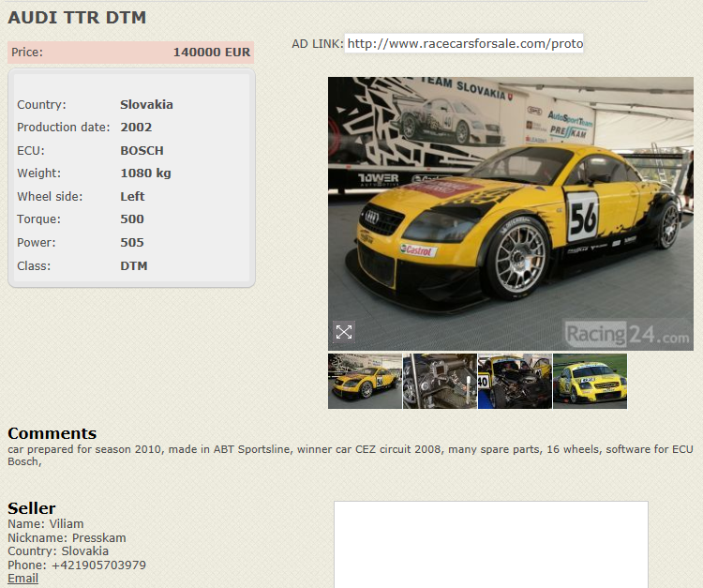The width and height of the screenshot is (703, 588).
Task: Click the fullscreen expand icon on the car photo
Action: click(x=344, y=332)
